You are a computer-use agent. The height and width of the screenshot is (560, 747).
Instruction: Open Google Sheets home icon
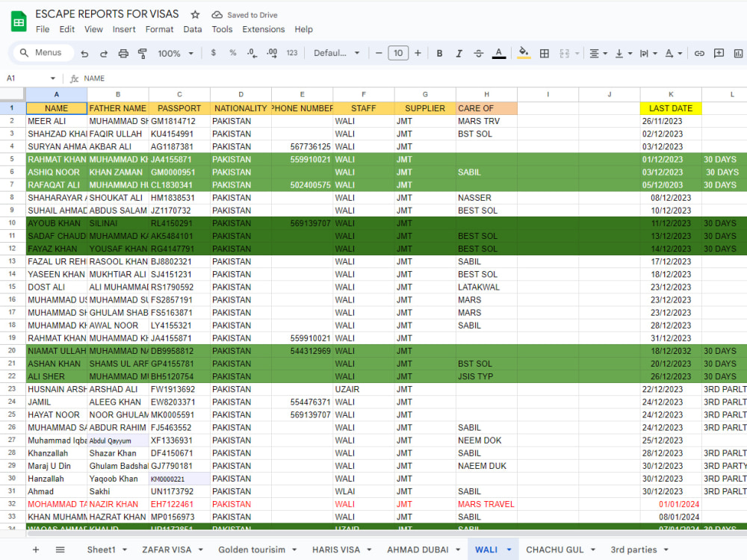click(19, 22)
